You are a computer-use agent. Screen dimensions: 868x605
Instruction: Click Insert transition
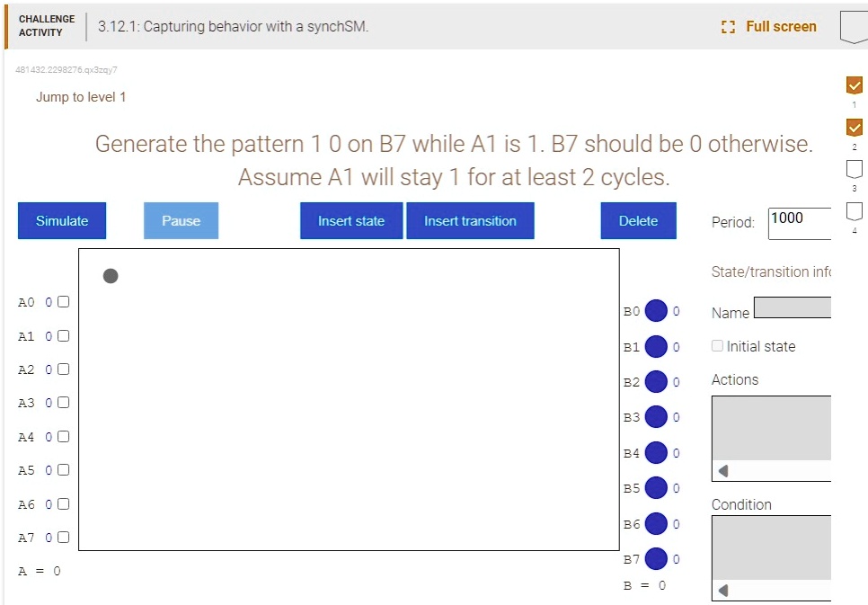(470, 220)
